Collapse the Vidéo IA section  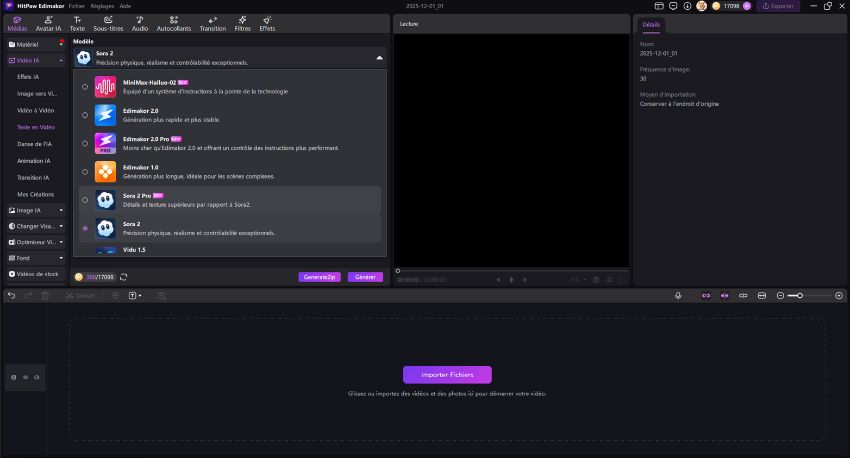(36, 60)
